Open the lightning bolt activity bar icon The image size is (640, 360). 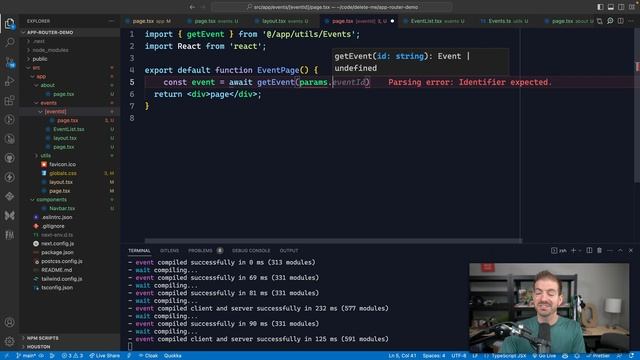(x=9, y=177)
